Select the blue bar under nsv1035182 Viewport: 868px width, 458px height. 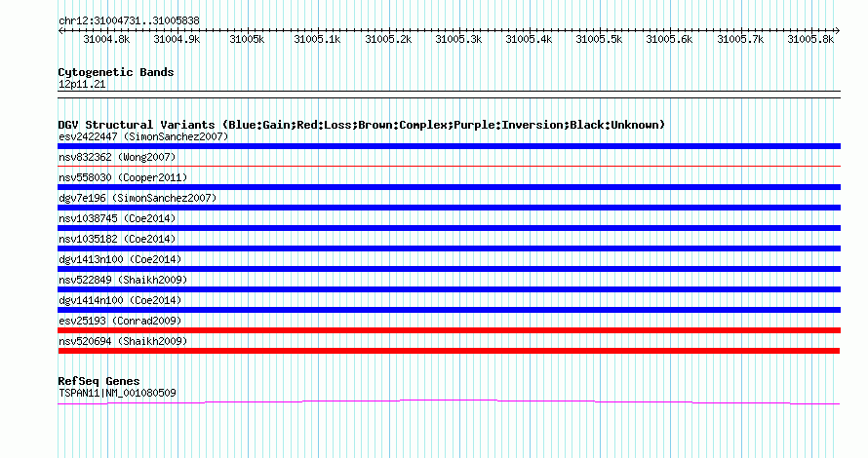[449, 248]
